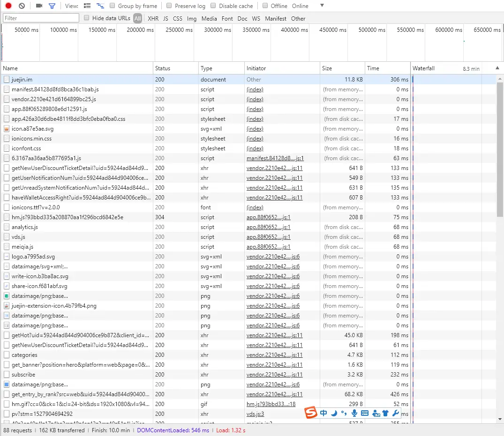Open Sogou microphone voice input
This screenshot has width=504, height=436.
354,413
